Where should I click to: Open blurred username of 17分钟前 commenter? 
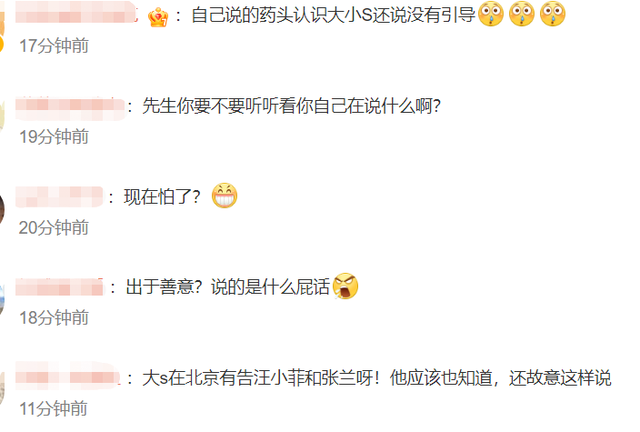coord(76,12)
